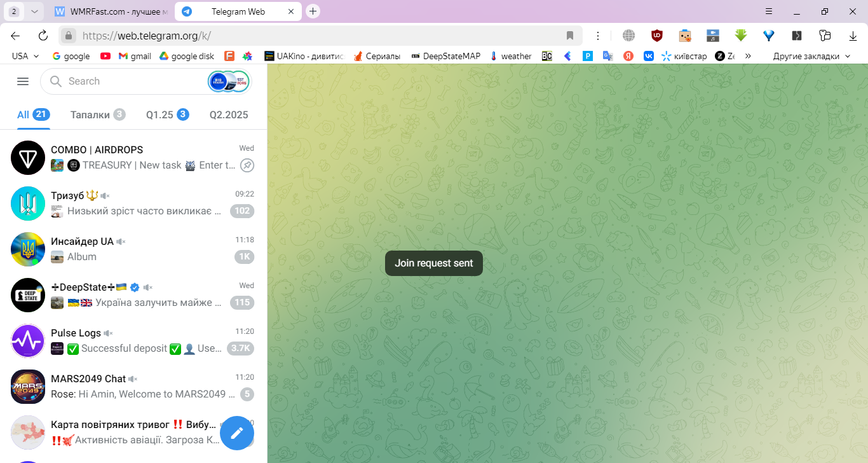Bookmark this page via bookmark icon

(570, 36)
